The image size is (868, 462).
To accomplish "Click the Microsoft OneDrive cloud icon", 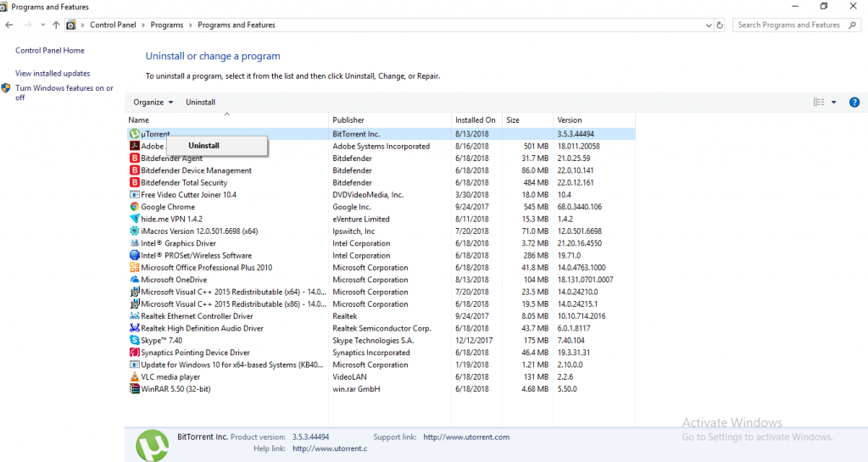I will (134, 280).
